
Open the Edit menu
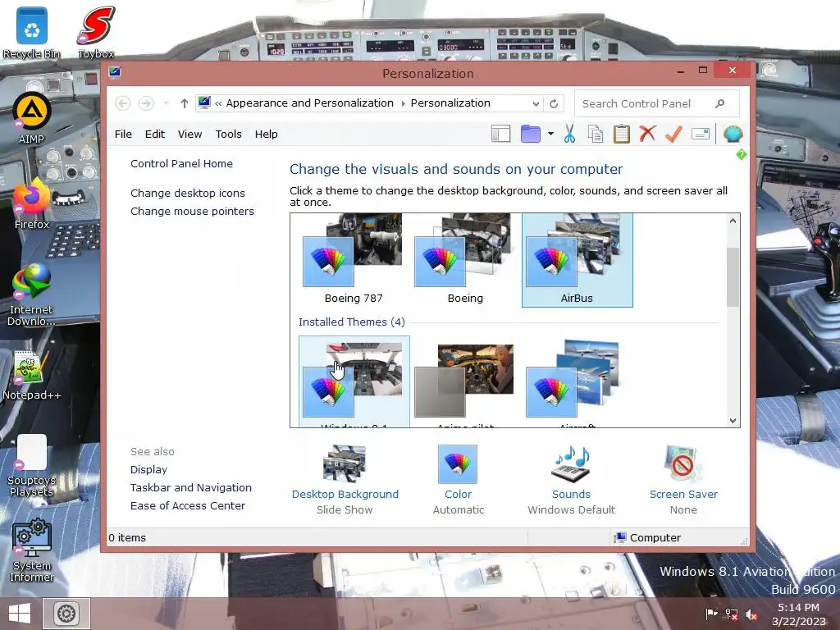coord(155,134)
